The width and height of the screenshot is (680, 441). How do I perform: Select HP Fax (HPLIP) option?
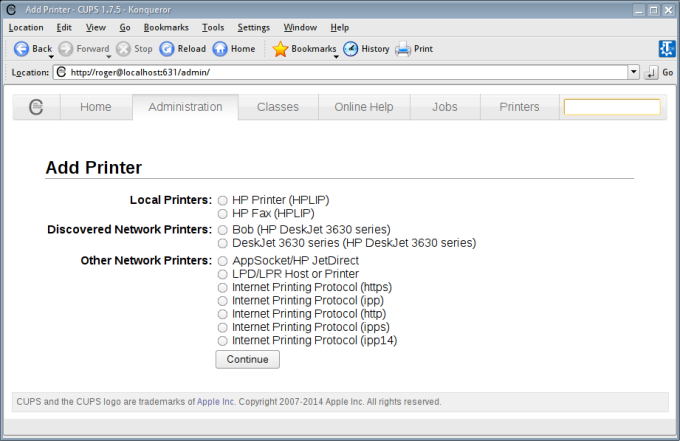click(x=222, y=214)
